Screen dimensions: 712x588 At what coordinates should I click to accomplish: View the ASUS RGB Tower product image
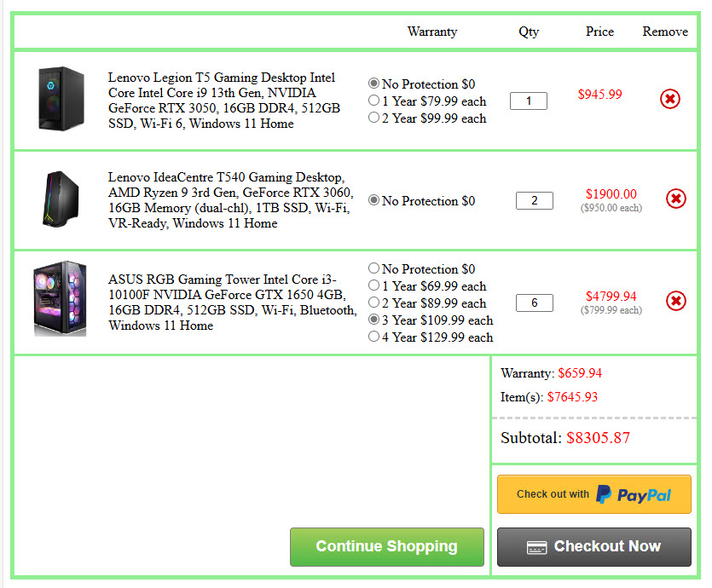(60, 298)
